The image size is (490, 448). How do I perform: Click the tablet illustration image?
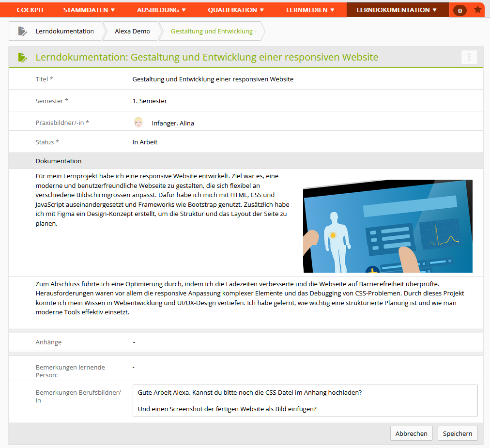point(387,226)
